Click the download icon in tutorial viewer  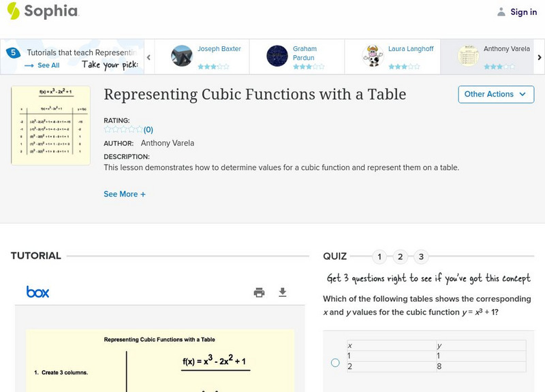tap(283, 293)
